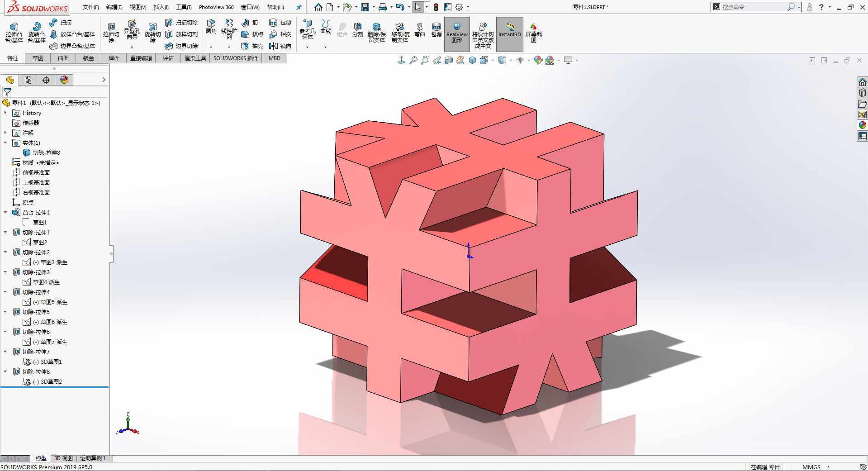Select the 切除-拉伸7 feature
868x471 pixels.
tap(32, 352)
